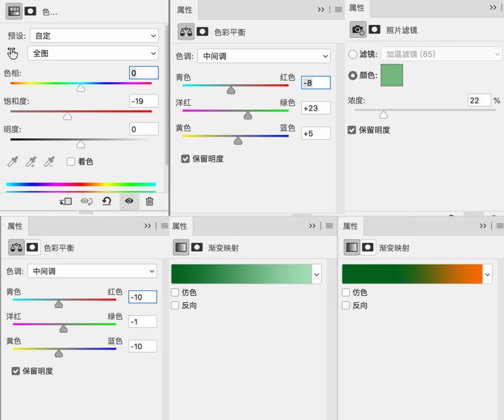This screenshot has width=504, height=420.
Task: Expand the green-to-orange gradient picker dropdown
Action: click(488, 275)
